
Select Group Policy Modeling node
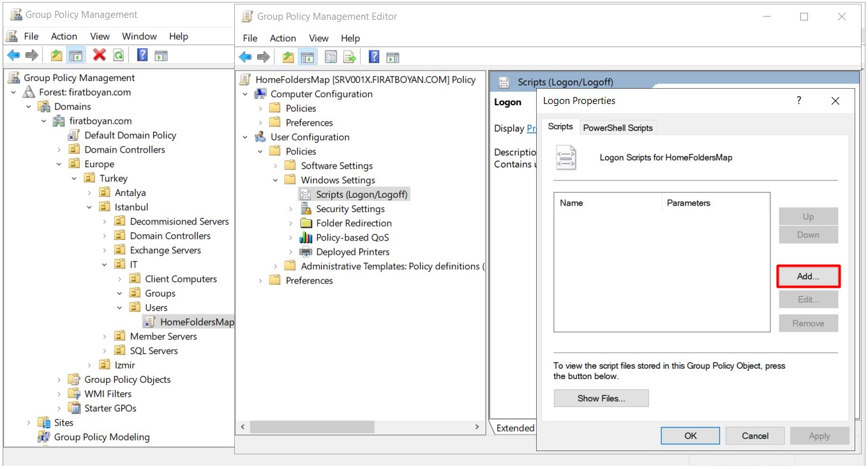(x=101, y=437)
